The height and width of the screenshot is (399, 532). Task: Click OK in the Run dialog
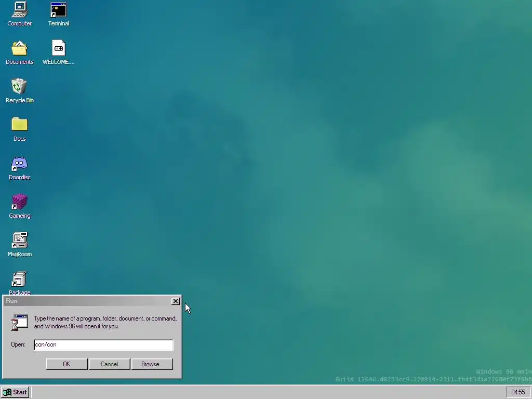pos(66,364)
